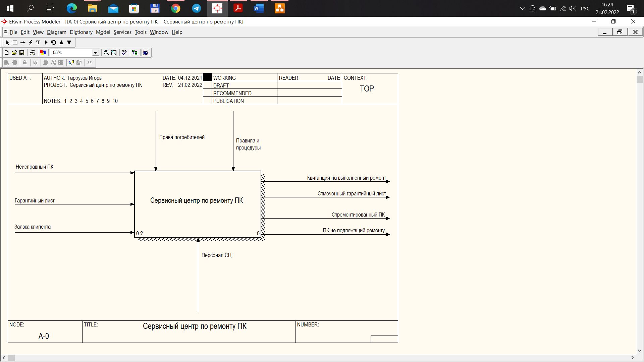Restore the inner diagram window

[x=620, y=32]
